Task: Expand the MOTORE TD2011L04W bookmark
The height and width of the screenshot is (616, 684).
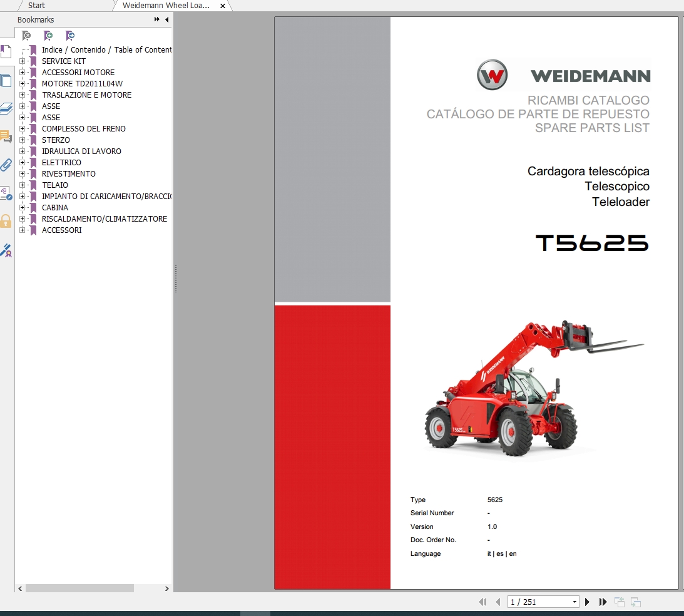Action: [23, 83]
